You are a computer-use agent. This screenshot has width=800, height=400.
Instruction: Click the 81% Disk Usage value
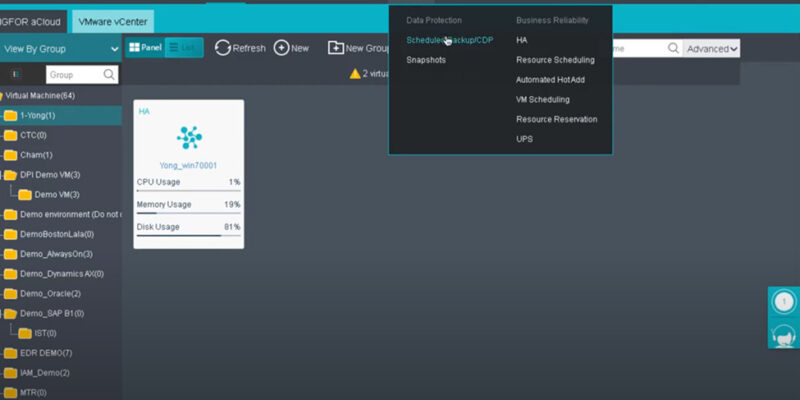[232, 227]
